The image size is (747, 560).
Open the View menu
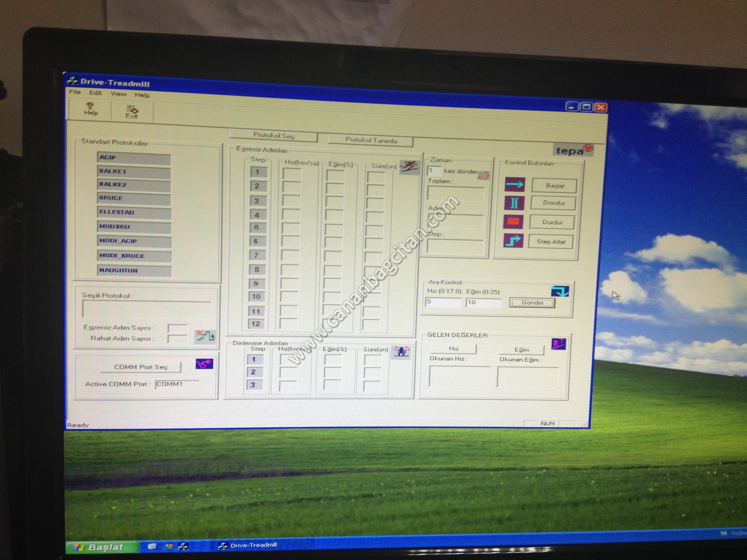tap(119, 94)
